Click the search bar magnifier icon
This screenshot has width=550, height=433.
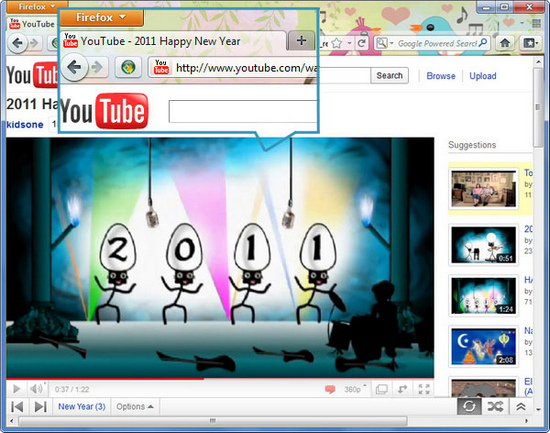coord(483,43)
